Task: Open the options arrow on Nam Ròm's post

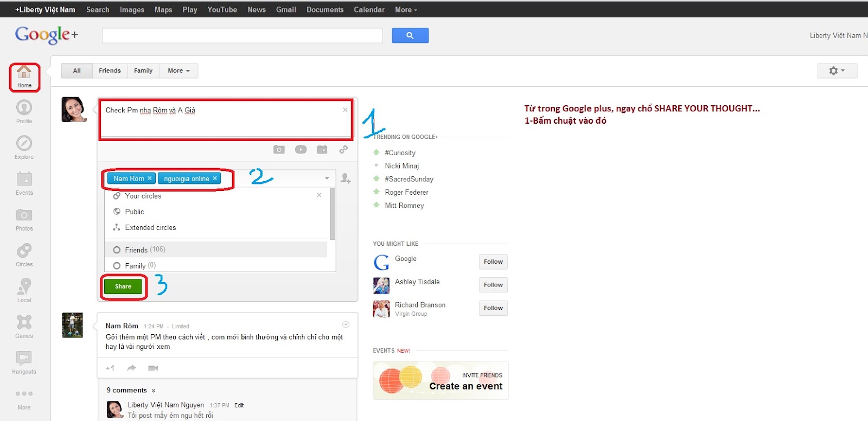Action: [346, 324]
